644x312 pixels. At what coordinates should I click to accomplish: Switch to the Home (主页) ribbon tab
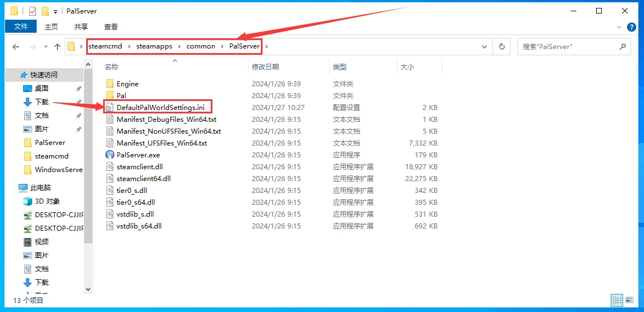tap(51, 27)
